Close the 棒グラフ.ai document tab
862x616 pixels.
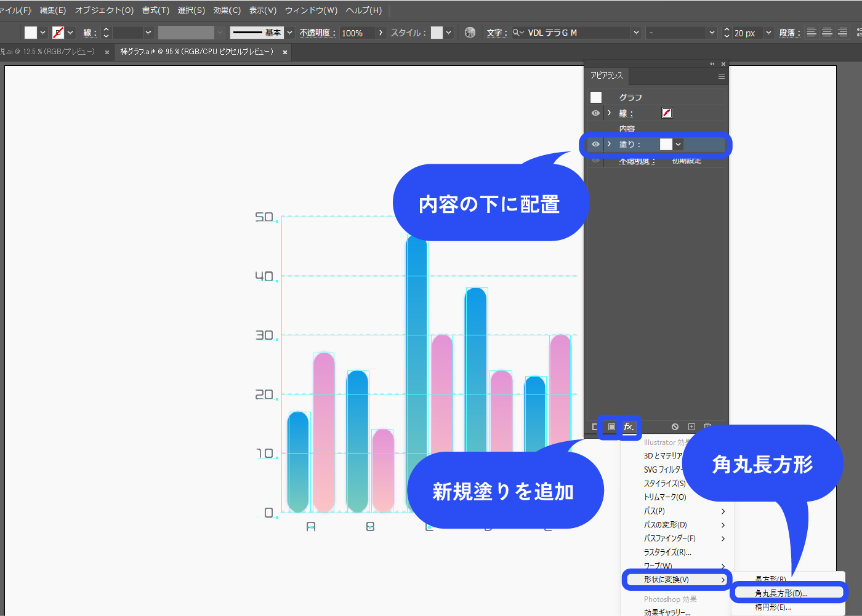tap(285, 52)
